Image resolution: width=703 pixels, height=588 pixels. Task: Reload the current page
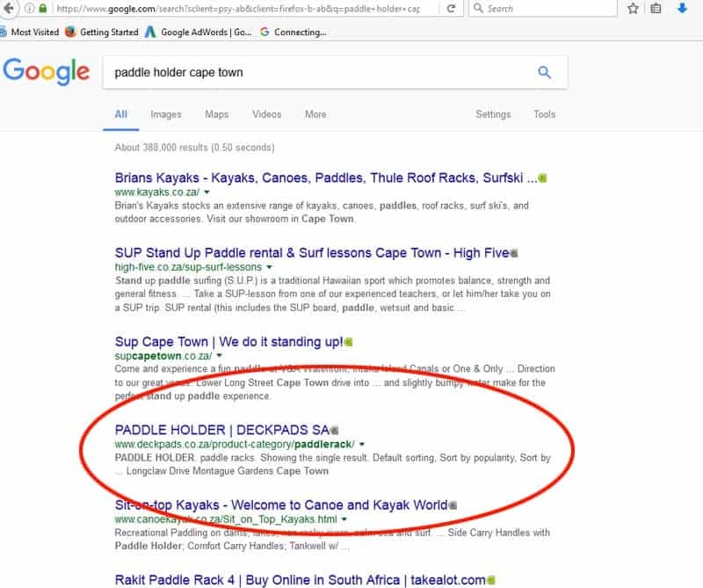(451, 8)
